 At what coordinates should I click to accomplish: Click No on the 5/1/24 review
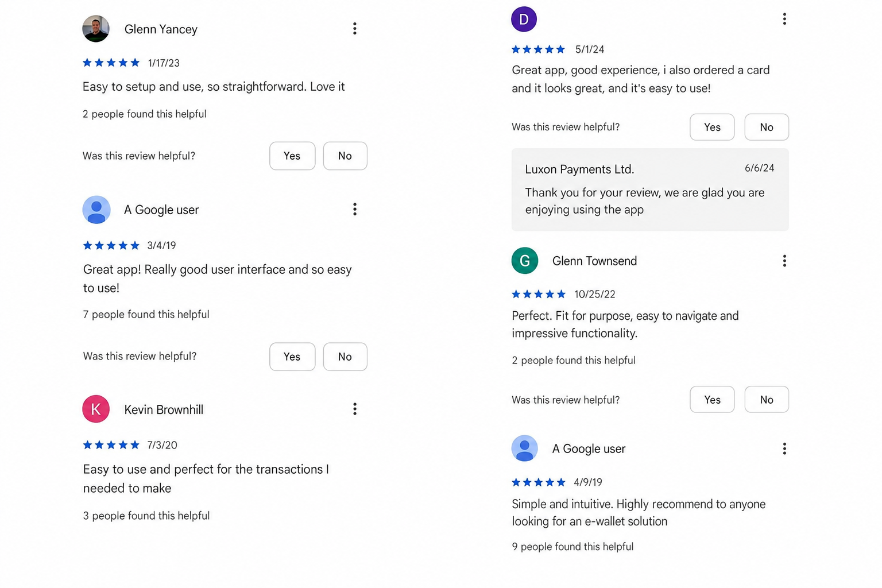(767, 127)
